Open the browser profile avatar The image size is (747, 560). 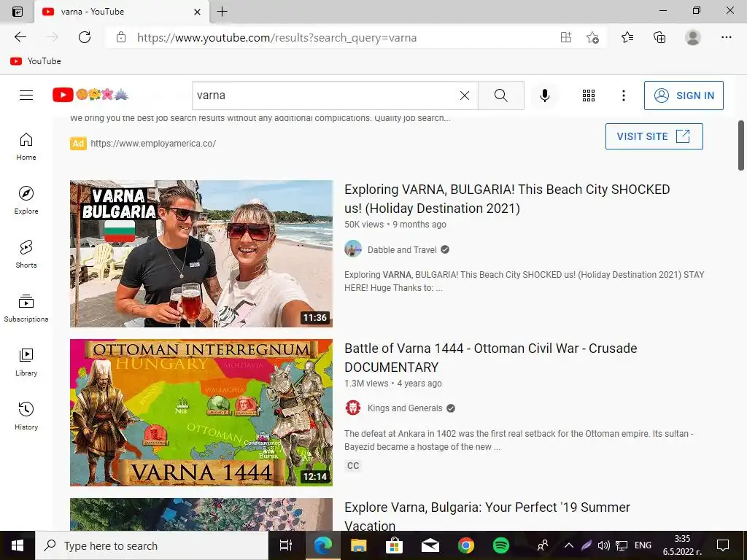click(x=693, y=37)
